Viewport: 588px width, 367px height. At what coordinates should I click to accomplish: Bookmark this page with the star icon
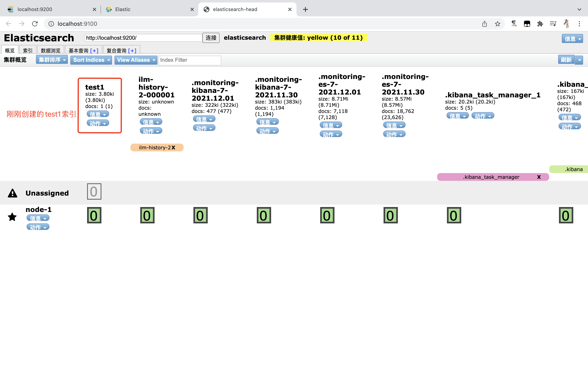[497, 24]
